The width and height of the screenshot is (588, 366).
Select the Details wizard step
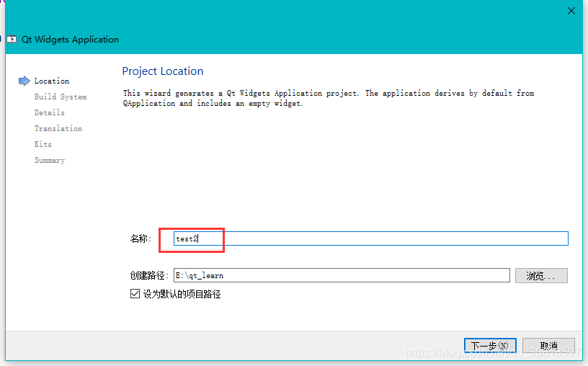pos(50,112)
